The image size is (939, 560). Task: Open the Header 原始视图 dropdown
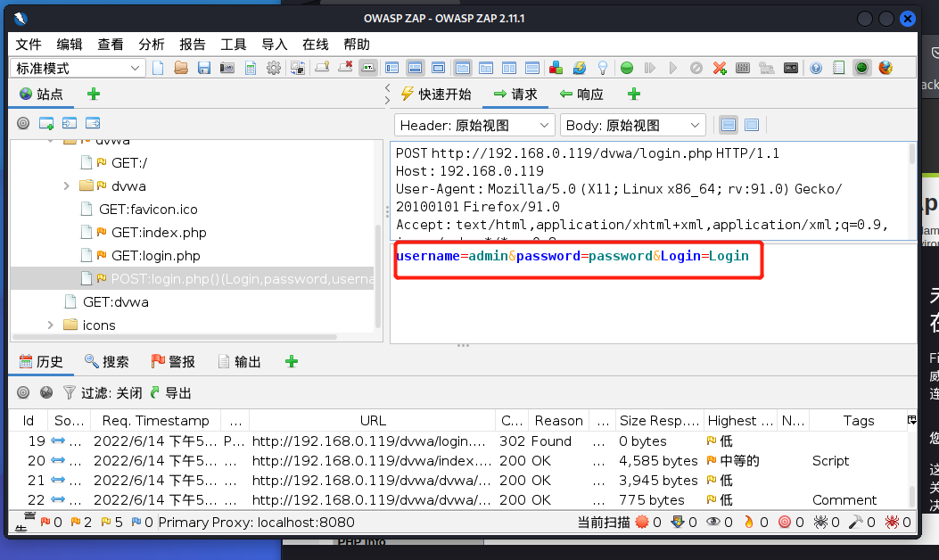coord(474,125)
